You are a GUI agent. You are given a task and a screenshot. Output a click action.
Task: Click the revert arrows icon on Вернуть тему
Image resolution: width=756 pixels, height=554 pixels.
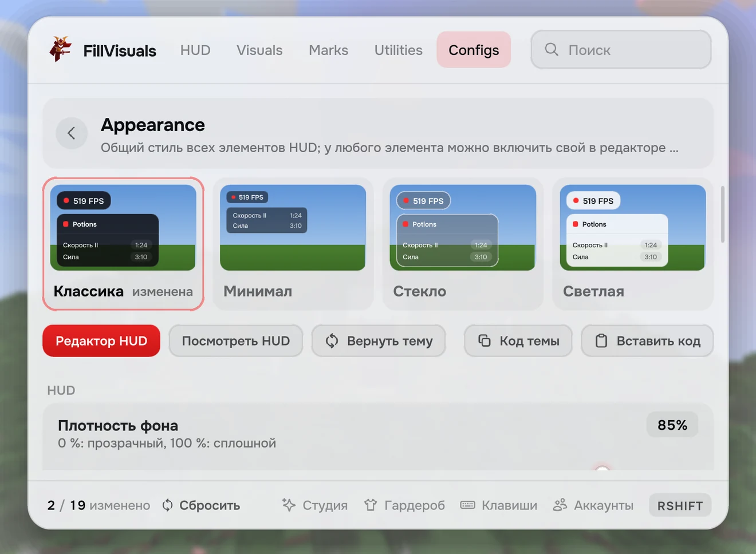332,341
